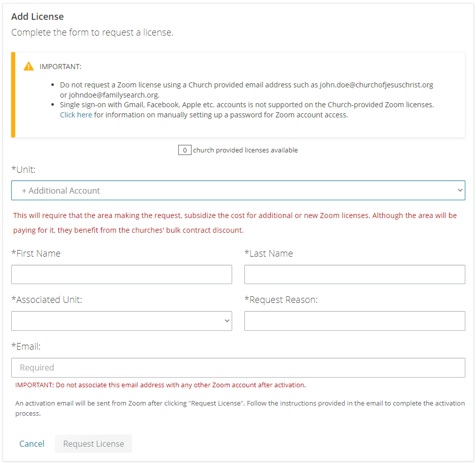This screenshot has height=463, width=476.
Task: Click the orange warning triangle icon
Action: click(29, 66)
